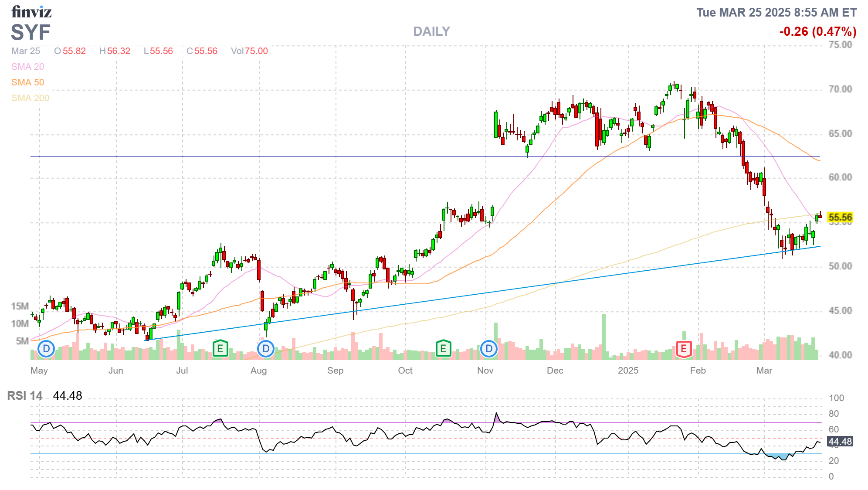Screen dimensions: 868x490
Task: Click the SMA 200 legend label
Action: tap(30, 98)
